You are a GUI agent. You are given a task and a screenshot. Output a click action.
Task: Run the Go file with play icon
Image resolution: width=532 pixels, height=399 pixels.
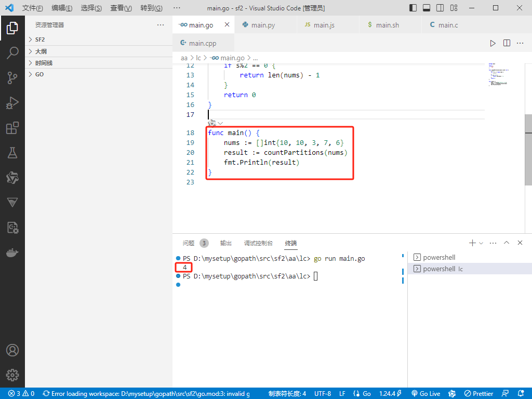(x=493, y=43)
